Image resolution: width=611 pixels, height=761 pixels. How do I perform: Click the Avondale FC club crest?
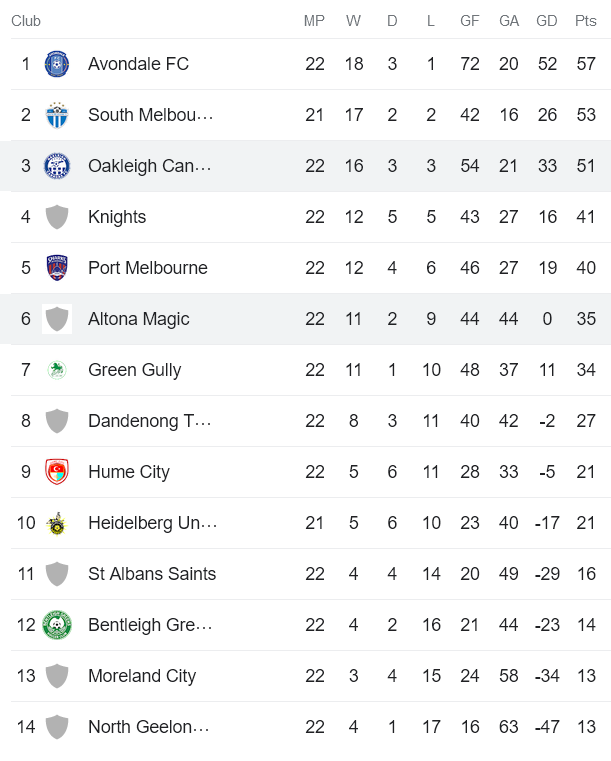(57, 64)
